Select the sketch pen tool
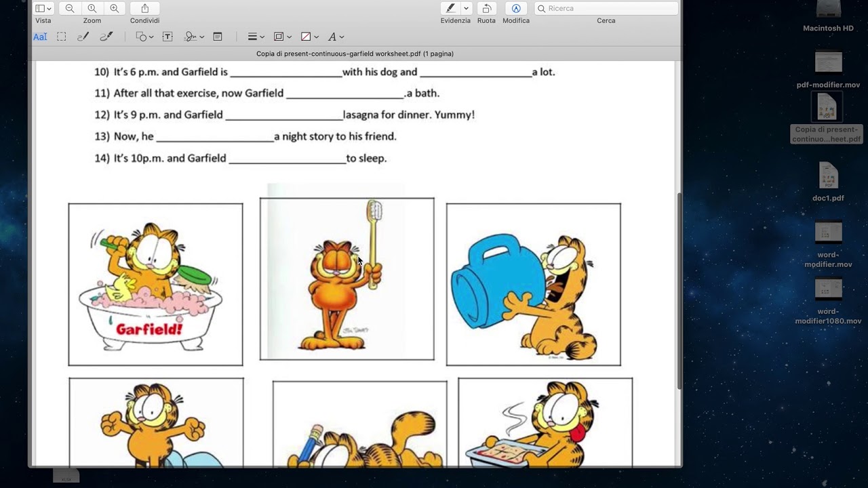This screenshot has width=868, height=488. (x=83, y=37)
